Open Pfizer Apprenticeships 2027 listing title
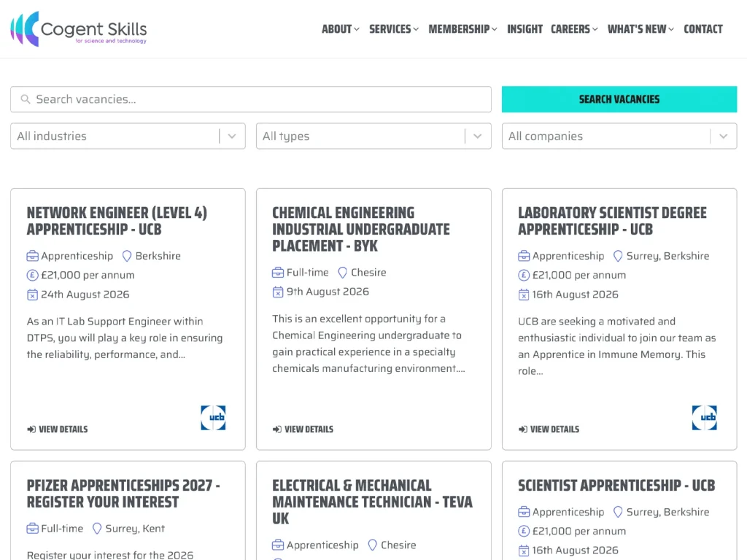Screen dimensions: 747x560 (123, 494)
